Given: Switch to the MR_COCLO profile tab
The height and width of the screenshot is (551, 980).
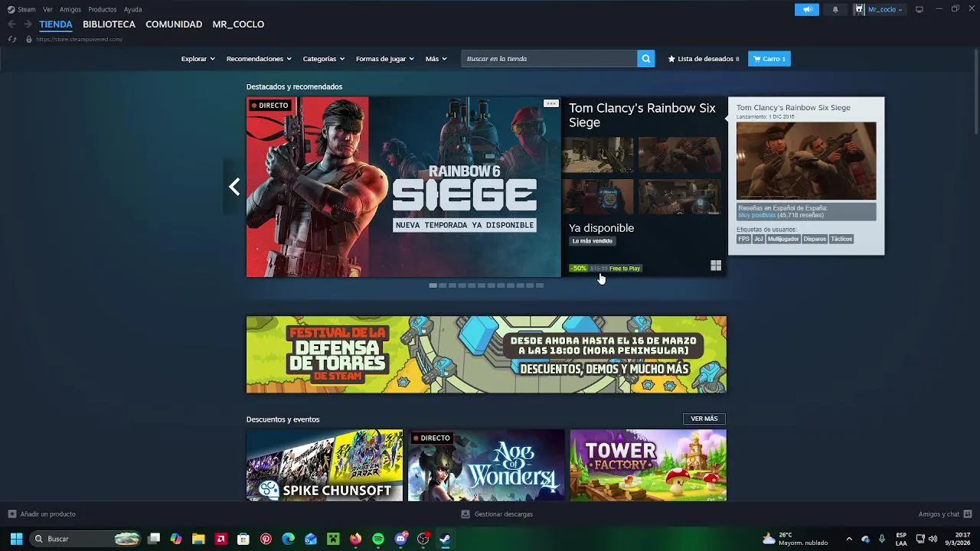Looking at the screenshot, I should click(238, 24).
